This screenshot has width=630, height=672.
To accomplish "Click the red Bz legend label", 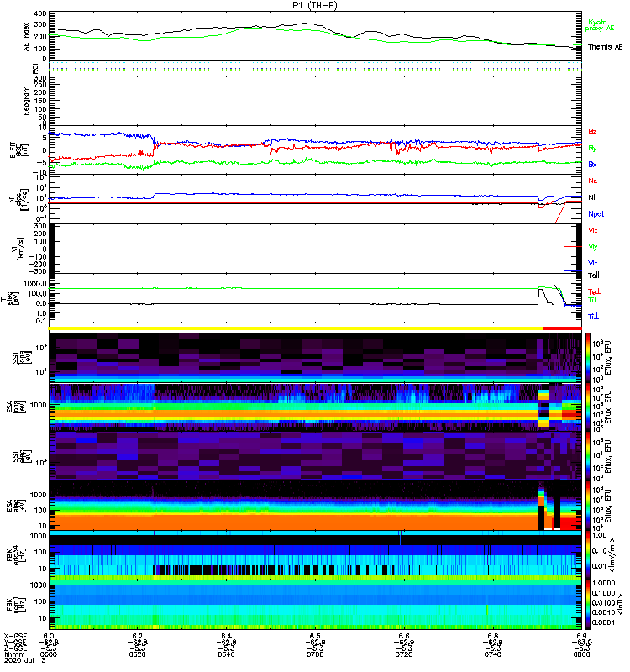I will (592, 131).
